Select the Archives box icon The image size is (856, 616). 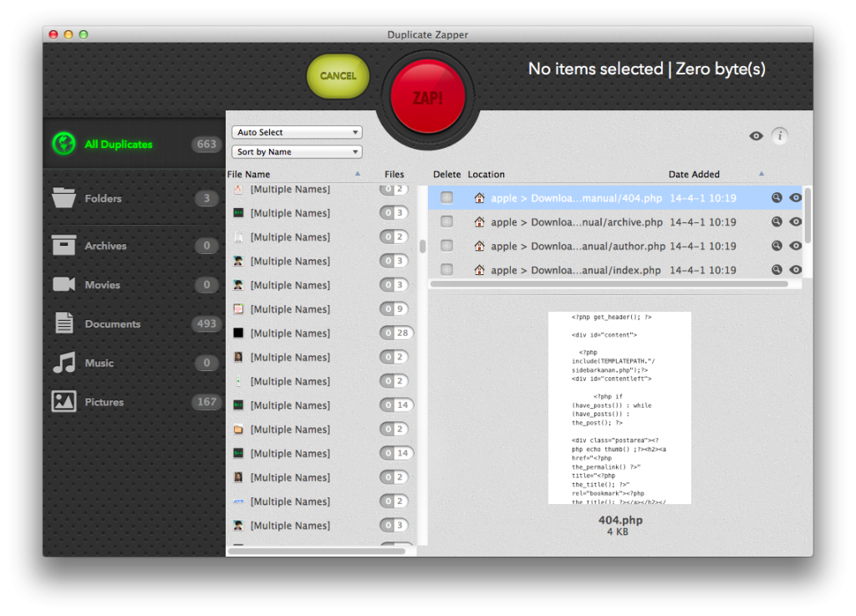(x=64, y=246)
